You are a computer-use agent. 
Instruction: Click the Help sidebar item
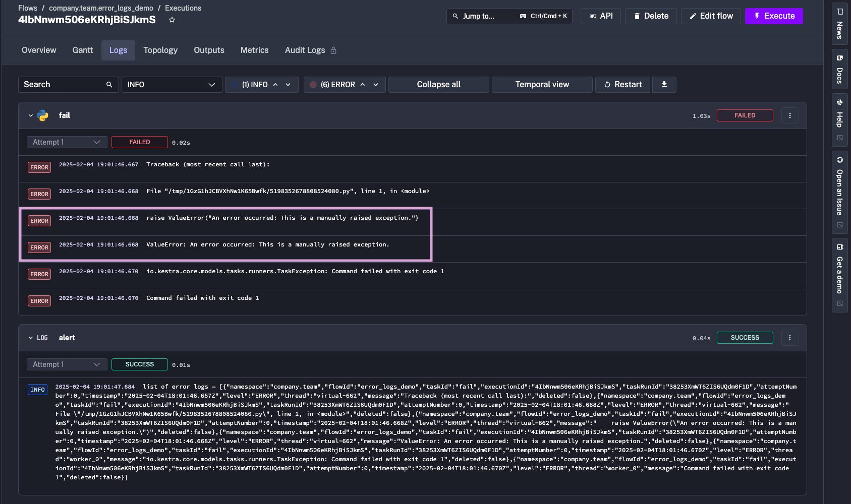tap(839, 119)
